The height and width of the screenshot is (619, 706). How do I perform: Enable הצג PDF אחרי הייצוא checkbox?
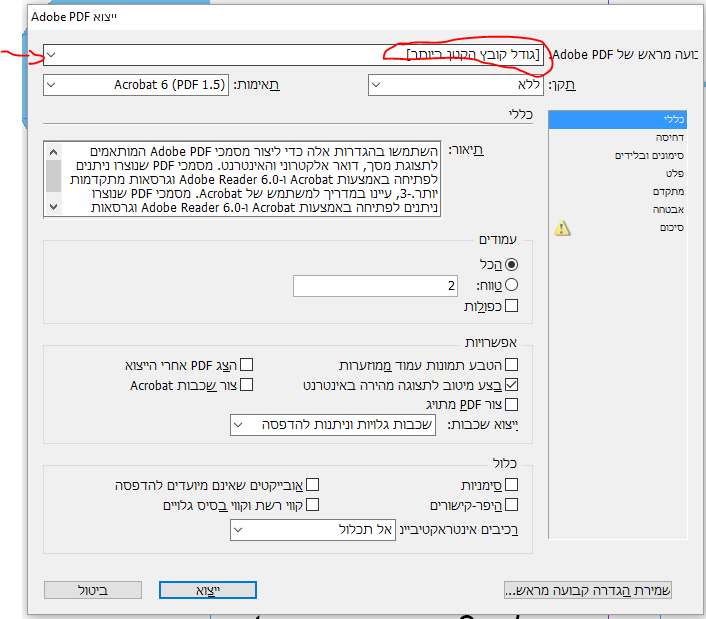click(247, 364)
